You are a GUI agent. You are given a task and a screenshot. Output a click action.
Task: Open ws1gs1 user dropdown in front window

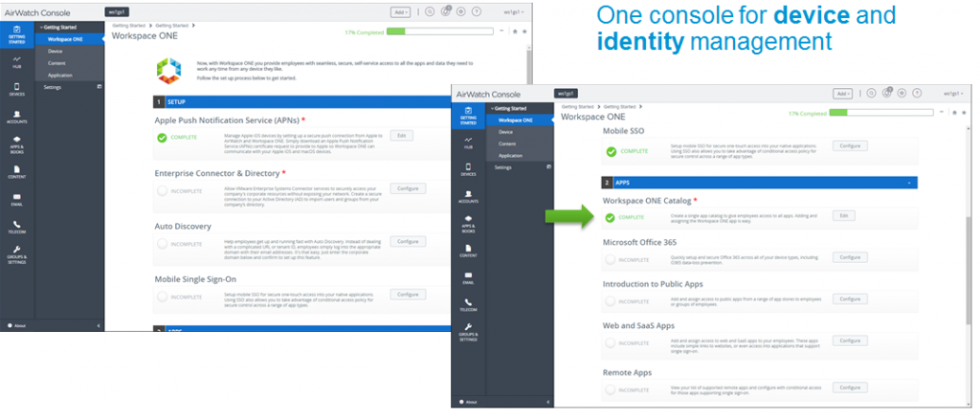pyautogui.click(x=952, y=94)
